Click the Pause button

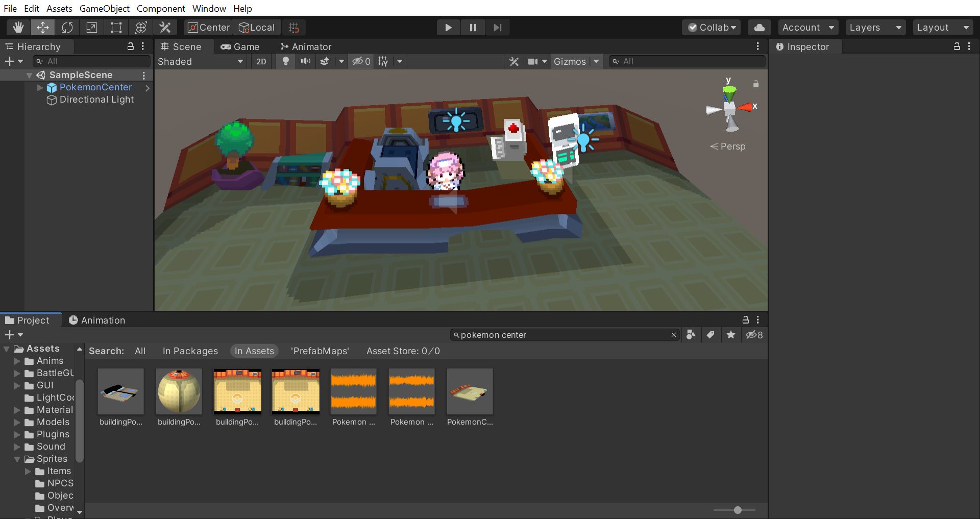(x=473, y=28)
